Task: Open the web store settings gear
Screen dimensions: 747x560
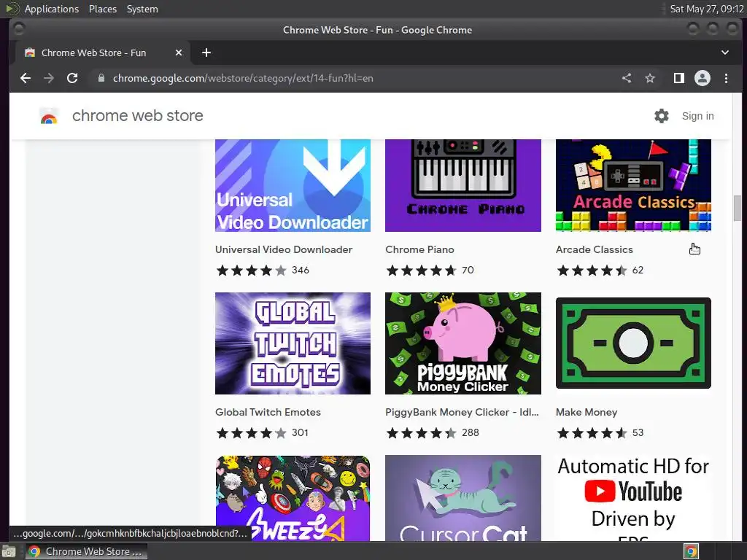Action: pos(661,116)
